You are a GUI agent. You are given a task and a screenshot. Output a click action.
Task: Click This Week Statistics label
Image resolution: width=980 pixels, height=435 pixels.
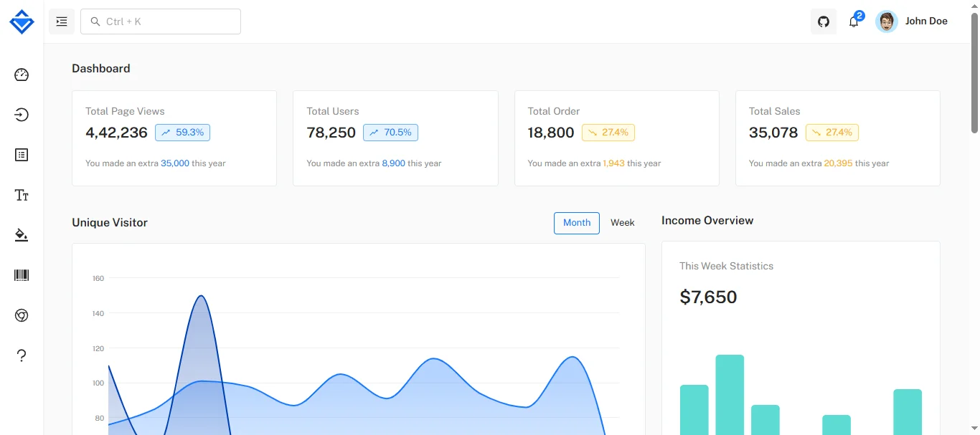(726, 266)
